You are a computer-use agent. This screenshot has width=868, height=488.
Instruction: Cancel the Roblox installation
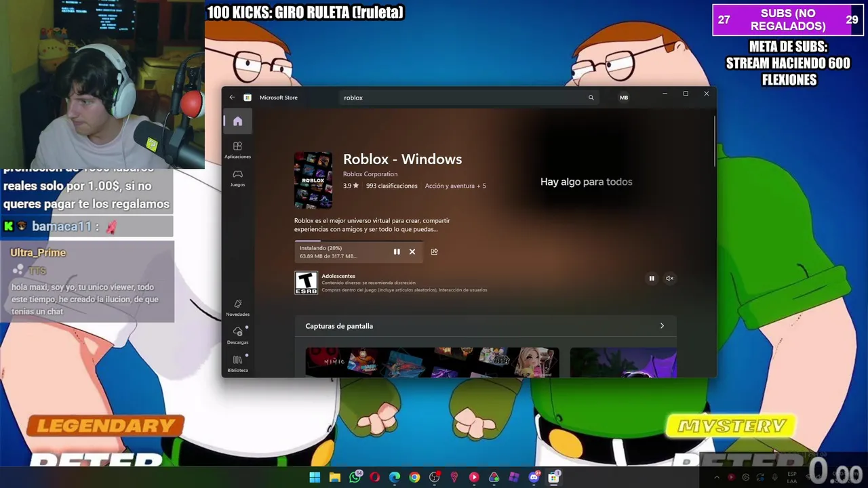click(x=412, y=251)
